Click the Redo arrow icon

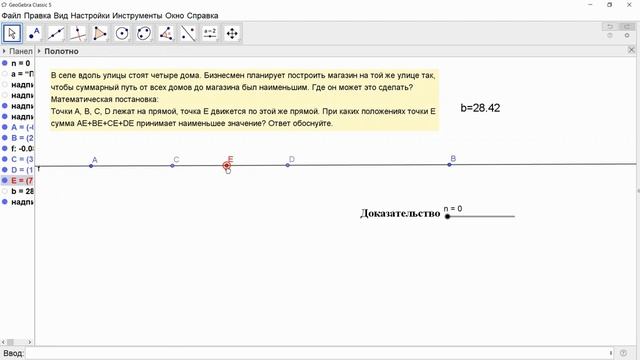point(627,27)
